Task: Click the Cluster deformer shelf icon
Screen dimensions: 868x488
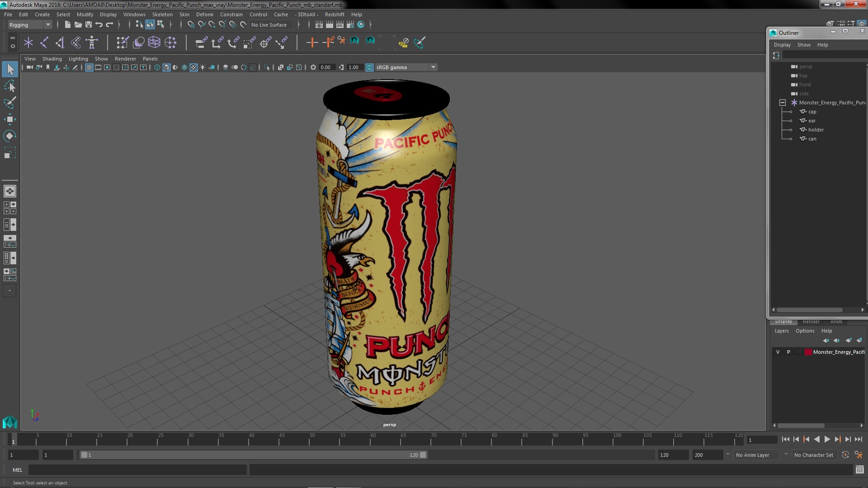Action: click(x=170, y=42)
